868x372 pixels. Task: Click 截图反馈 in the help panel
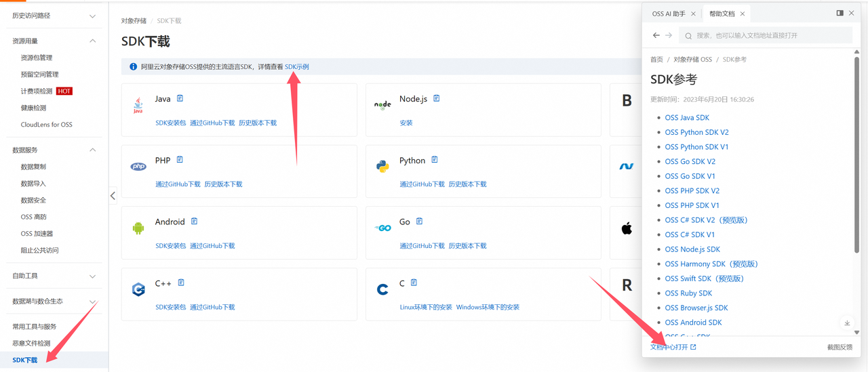[840, 347]
